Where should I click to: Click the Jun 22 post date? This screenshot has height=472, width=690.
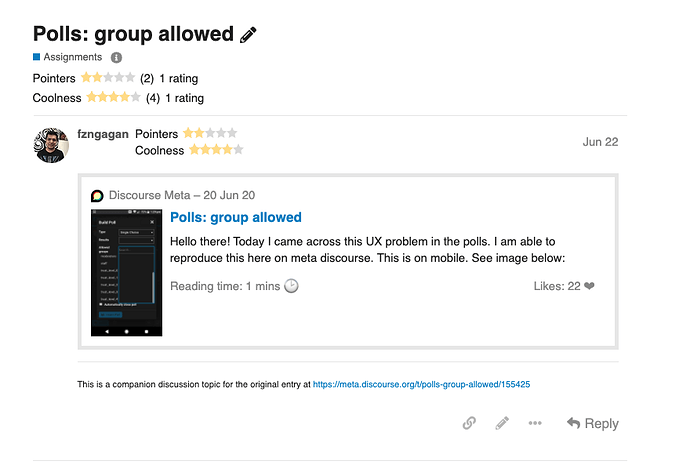pyautogui.click(x=600, y=142)
